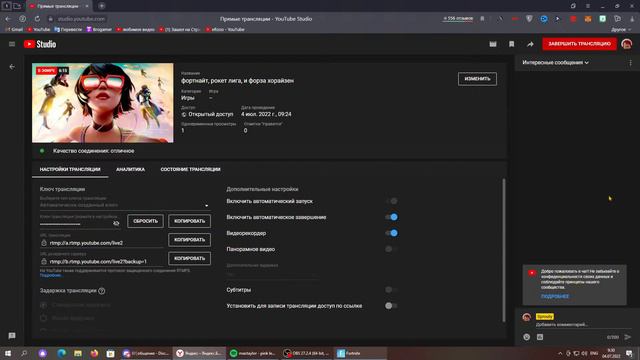Toggle the Субтитры switch

[x=391, y=290]
